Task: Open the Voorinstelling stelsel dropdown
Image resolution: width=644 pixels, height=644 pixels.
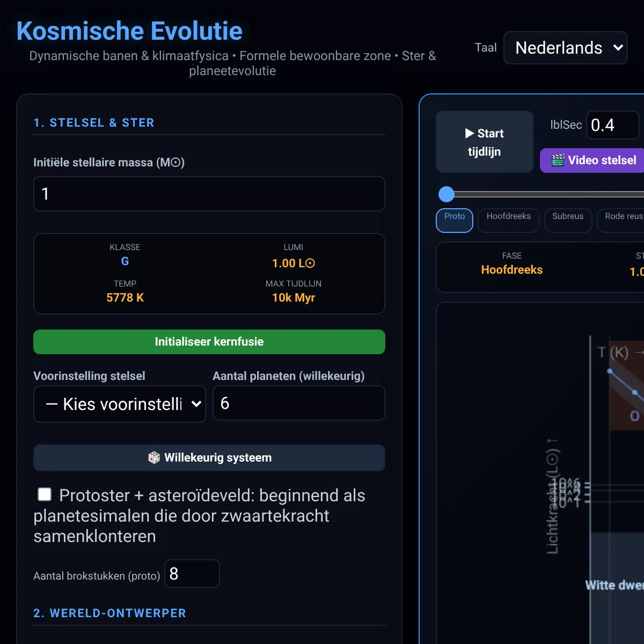Action: [120, 404]
